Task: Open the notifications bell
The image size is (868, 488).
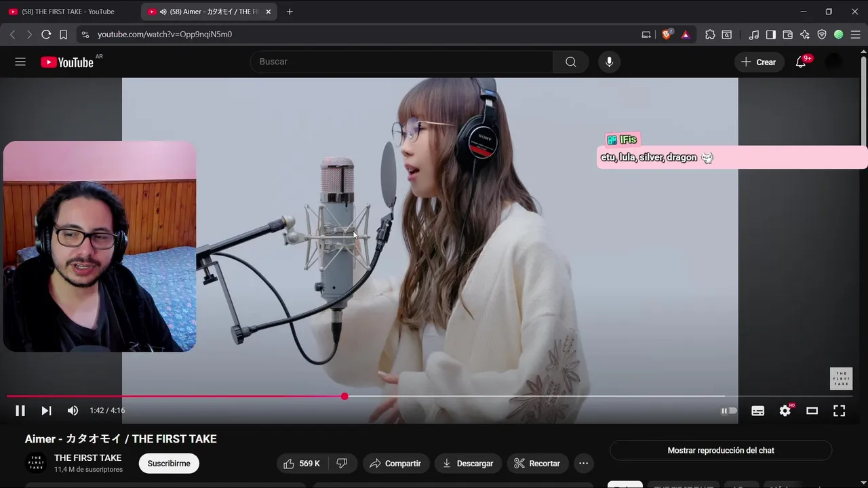Action: click(x=801, y=62)
